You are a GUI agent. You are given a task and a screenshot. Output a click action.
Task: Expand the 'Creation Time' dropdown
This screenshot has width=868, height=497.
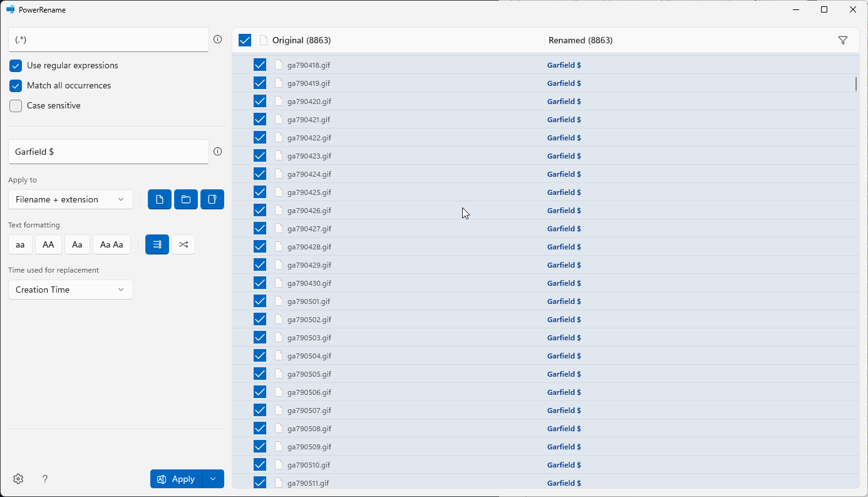pyautogui.click(x=71, y=290)
